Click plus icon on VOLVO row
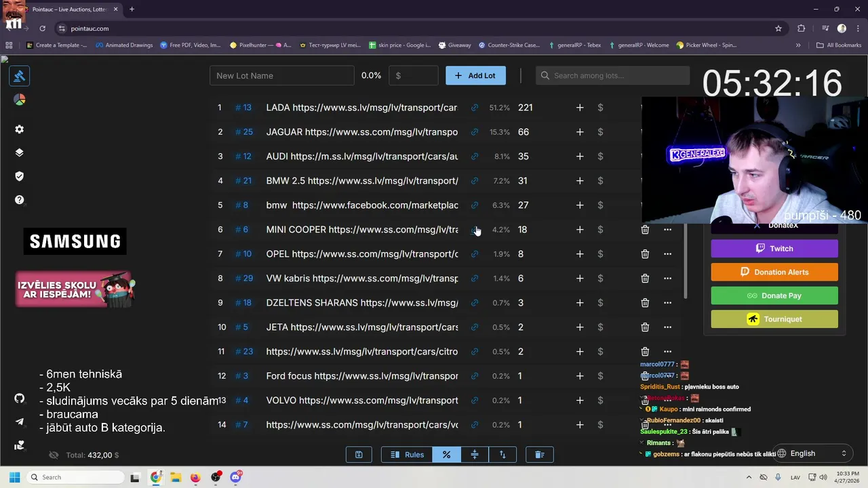This screenshot has height=488, width=868. point(580,401)
